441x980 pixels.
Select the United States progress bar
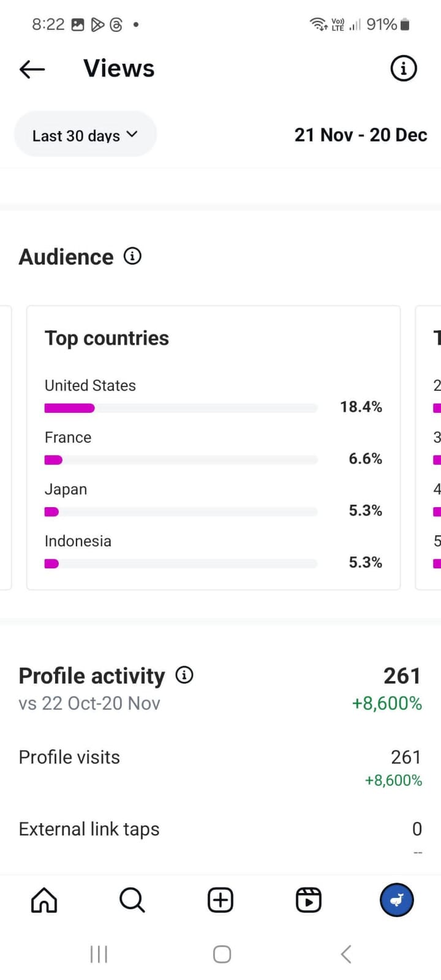[x=181, y=408]
